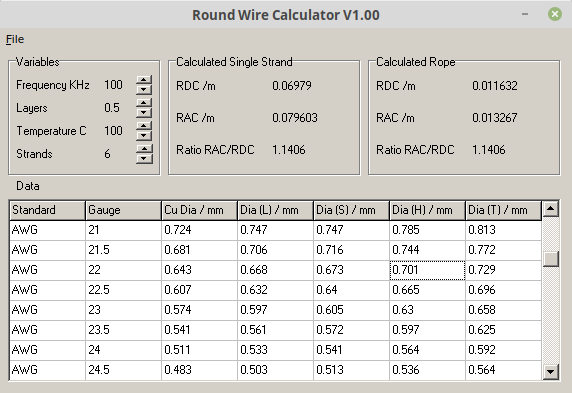Decrease Frequency KHz with down arrow
572x393 pixels.
click(x=144, y=90)
